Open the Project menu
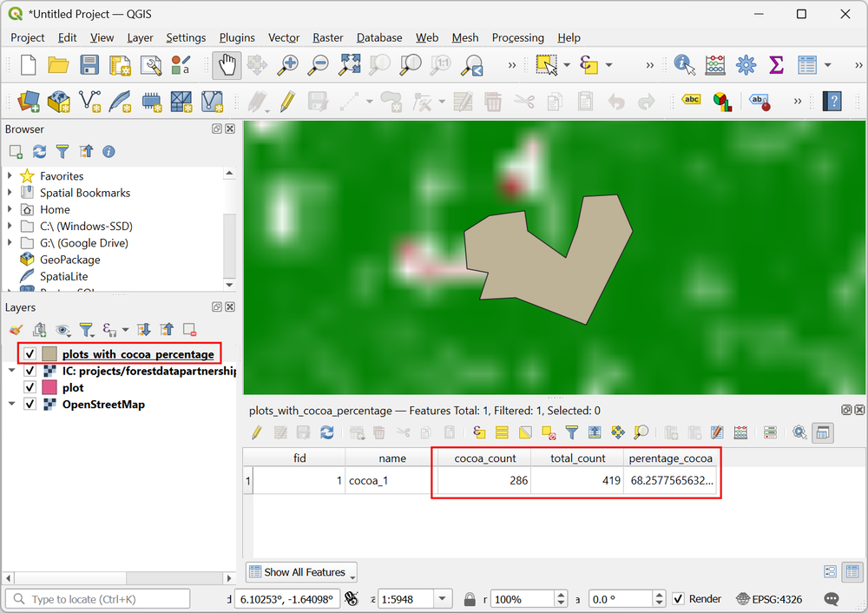This screenshot has width=868, height=613. click(28, 37)
